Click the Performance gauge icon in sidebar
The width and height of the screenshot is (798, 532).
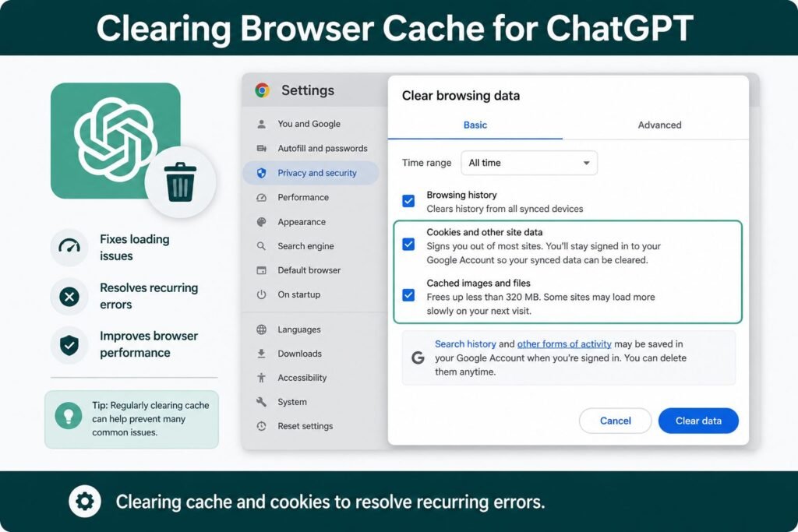pos(262,197)
